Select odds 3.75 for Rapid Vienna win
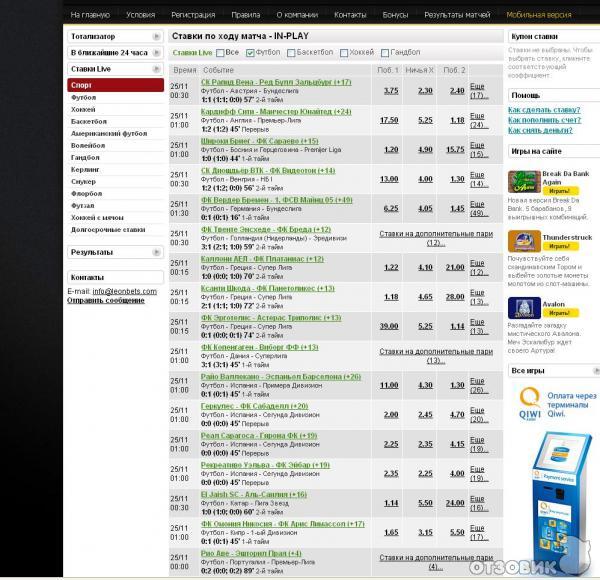600x580 pixels. tap(390, 91)
